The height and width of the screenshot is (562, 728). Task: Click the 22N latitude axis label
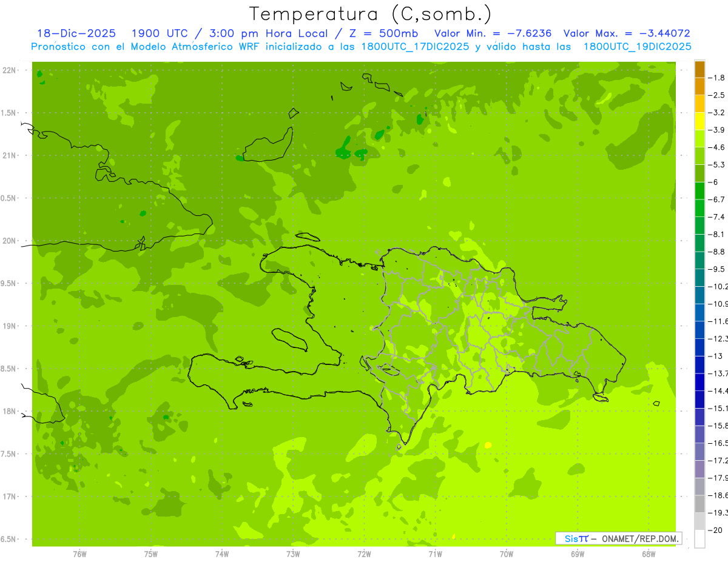[9, 70]
